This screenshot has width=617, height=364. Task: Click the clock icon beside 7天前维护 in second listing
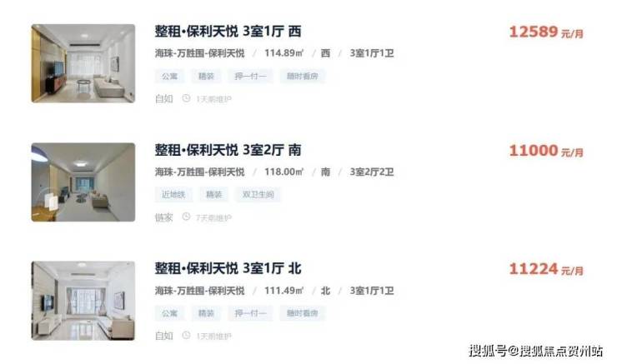click(186, 217)
